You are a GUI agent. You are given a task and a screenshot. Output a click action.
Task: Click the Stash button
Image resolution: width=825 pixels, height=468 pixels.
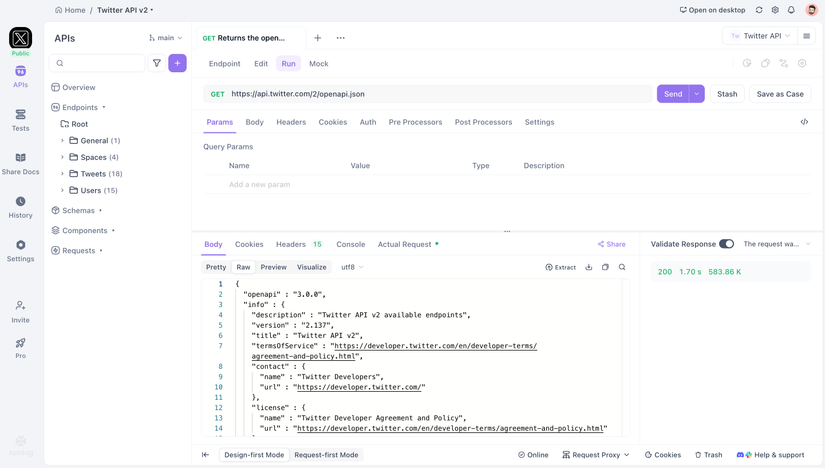(727, 94)
